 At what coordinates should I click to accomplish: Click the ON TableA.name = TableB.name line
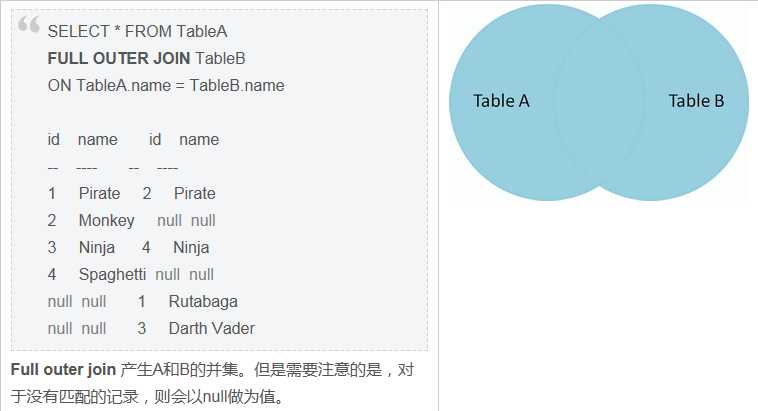[x=166, y=86]
